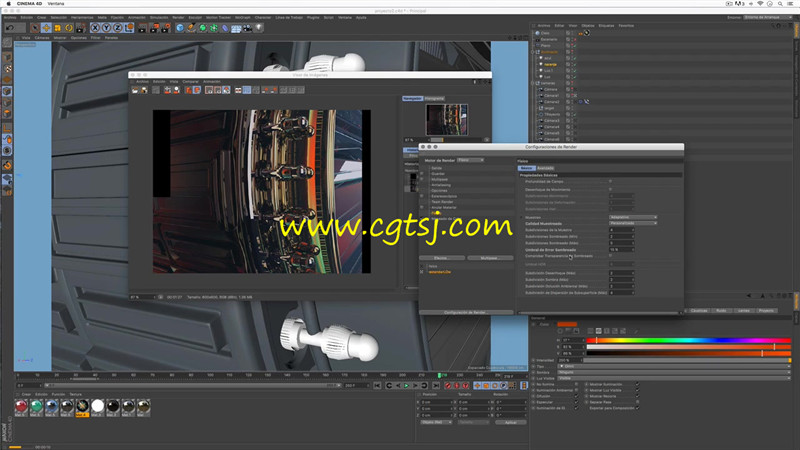800x450 pixels.
Task: Click the Configuración de Render button
Action: [465, 312]
